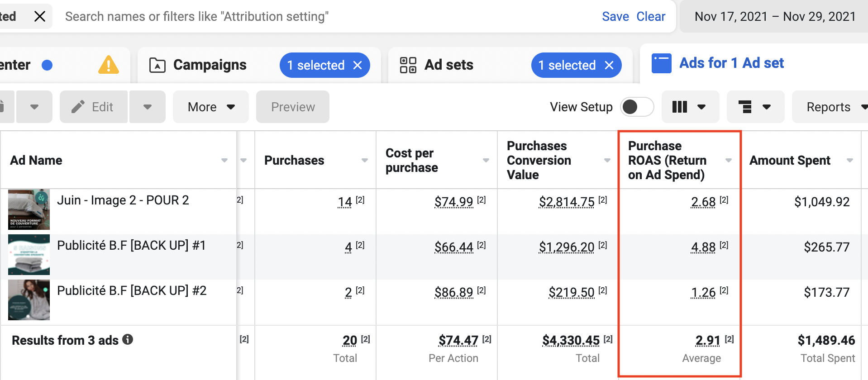Viewport: 868px width, 380px height.
Task: Close the filter chip with the X
Action: coord(40,16)
